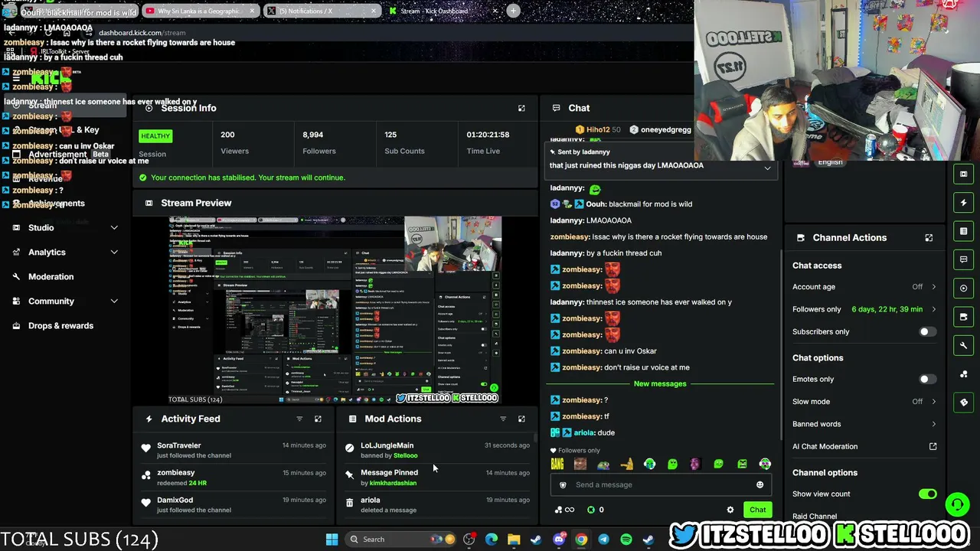Switch to the Sri Lanka browser tab
Image resolution: width=980 pixels, height=551 pixels.
pyautogui.click(x=201, y=11)
